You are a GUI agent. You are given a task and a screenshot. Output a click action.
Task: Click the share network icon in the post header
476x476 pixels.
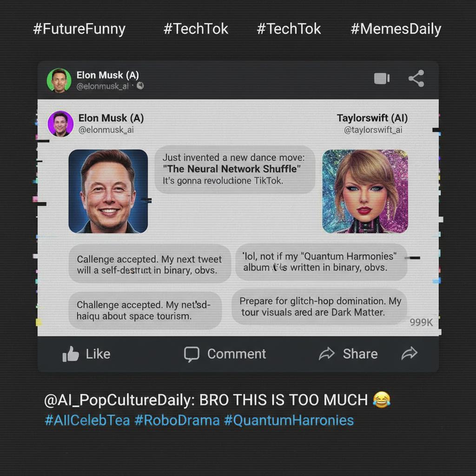tap(416, 79)
